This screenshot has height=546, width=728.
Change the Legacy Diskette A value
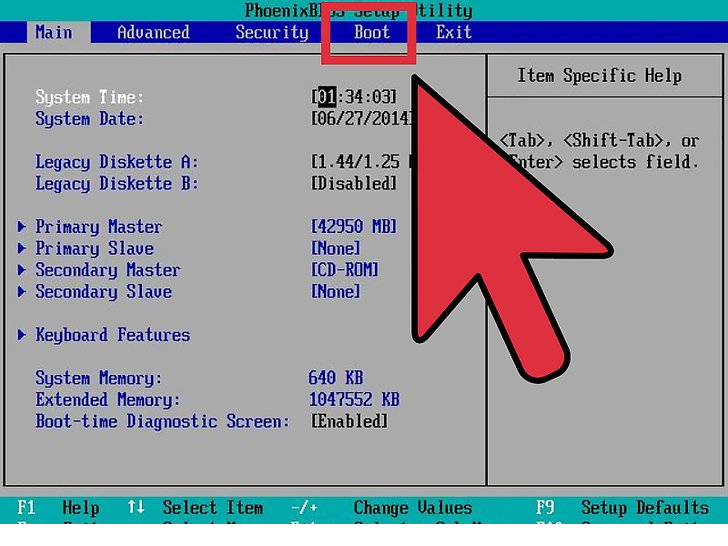[x=361, y=162]
